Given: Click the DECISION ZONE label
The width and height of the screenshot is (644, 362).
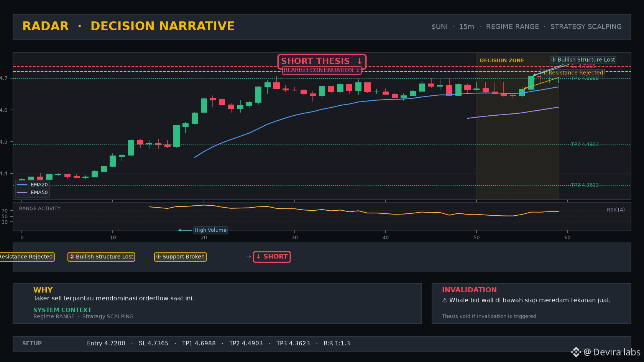Looking at the screenshot, I should pos(502,61).
